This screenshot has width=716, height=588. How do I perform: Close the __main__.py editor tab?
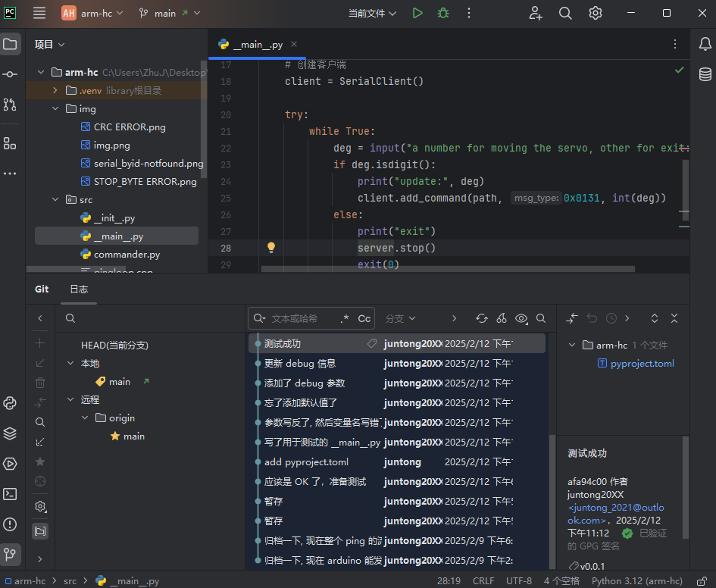click(x=294, y=44)
